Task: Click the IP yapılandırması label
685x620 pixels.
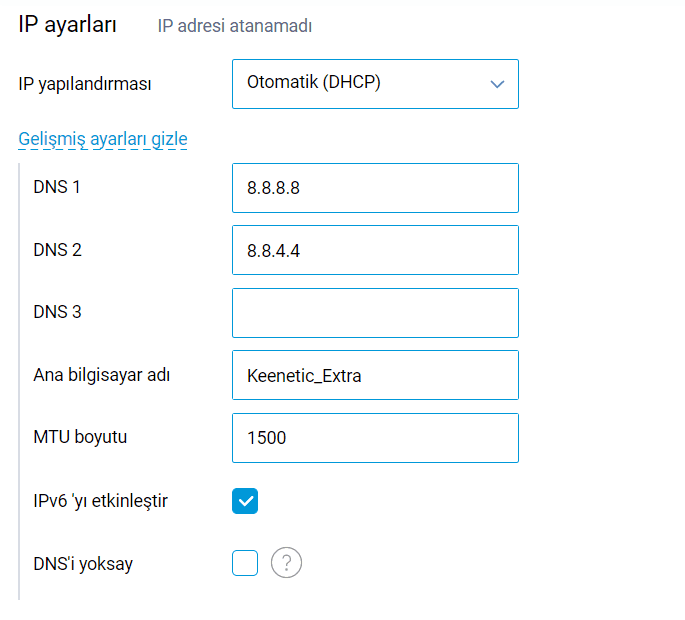Action: point(85,84)
